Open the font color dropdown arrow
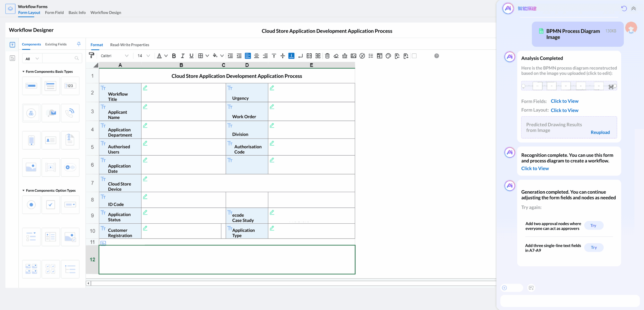This screenshot has width=644, height=310. [166, 56]
